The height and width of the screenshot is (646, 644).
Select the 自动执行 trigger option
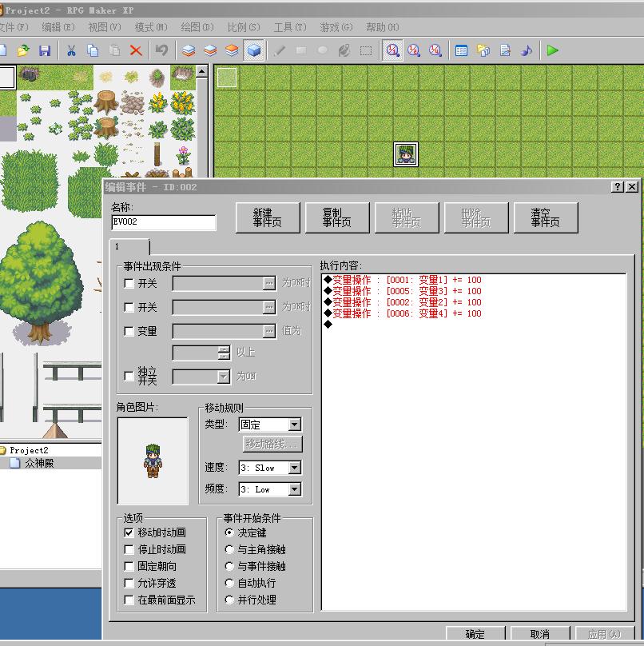coord(229,584)
